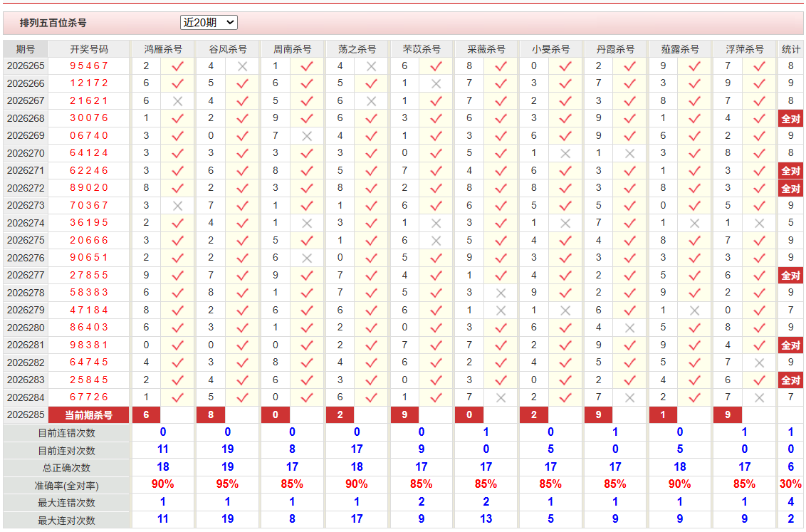Select the check mark for 鸿雁 in row 2026265
The image size is (806, 532).
(x=178, y=66)
